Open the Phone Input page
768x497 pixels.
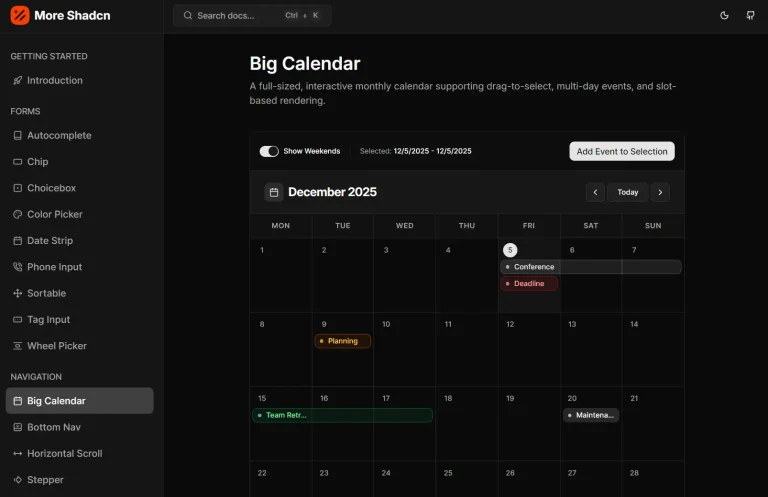point(80,267)
